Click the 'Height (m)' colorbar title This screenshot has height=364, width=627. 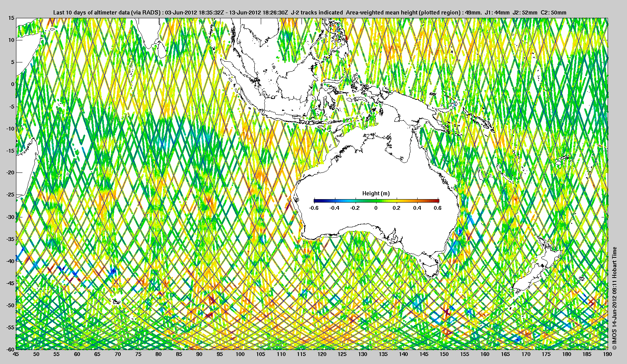pyautogui.click(x=376, y=193)
